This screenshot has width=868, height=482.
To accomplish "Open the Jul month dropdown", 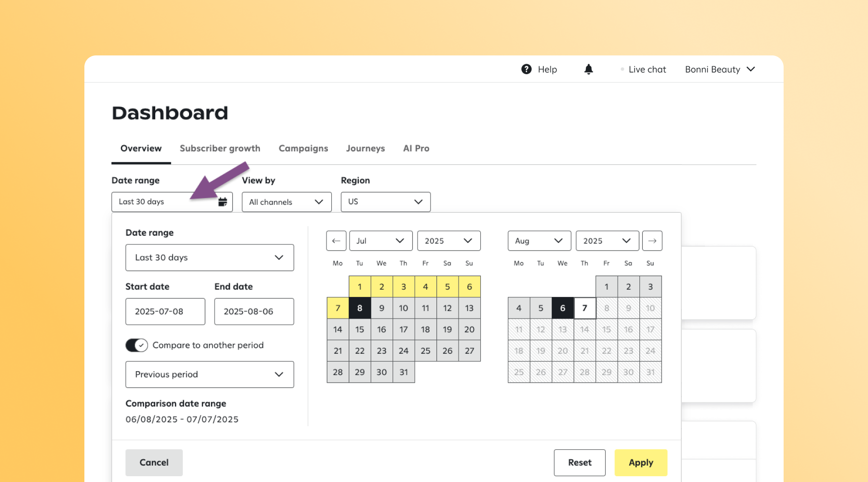I will click(x=380, y=241).
